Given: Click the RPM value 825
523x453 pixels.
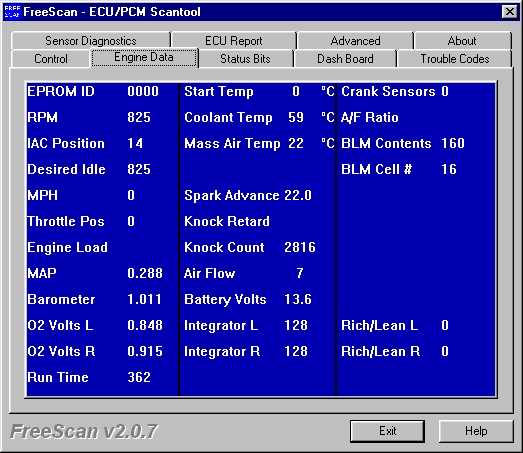Looking at the screenshot, I should (139, 117).
